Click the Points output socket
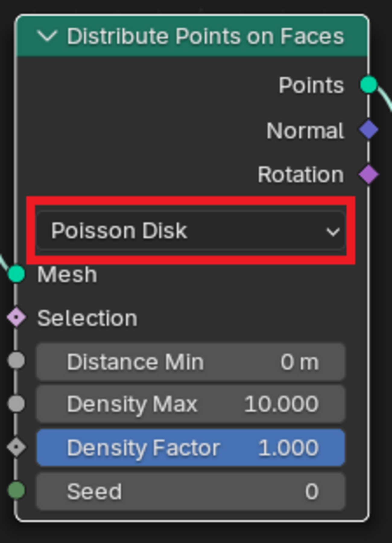The height and width of the screenshot is (543, 392). pos(368,85)
